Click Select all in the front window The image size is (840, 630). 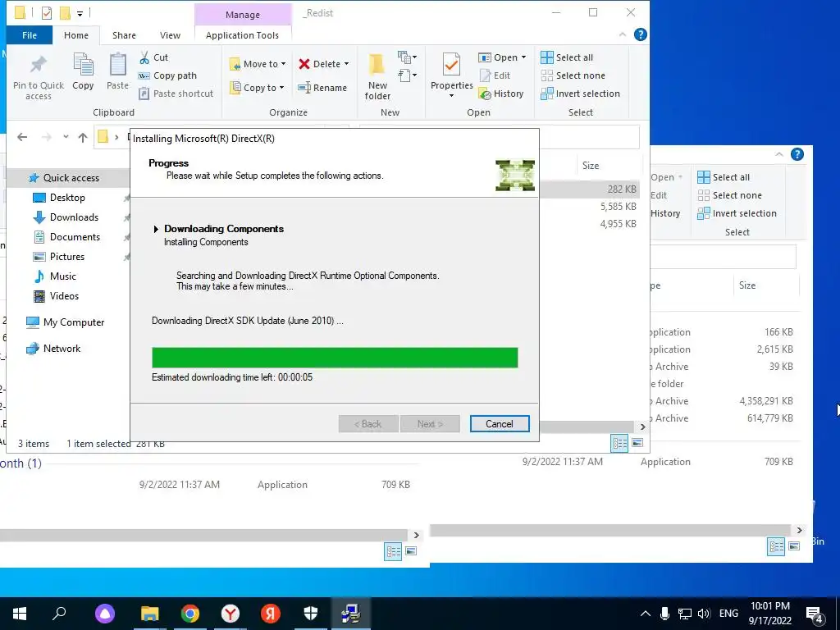tap(567, 57)
